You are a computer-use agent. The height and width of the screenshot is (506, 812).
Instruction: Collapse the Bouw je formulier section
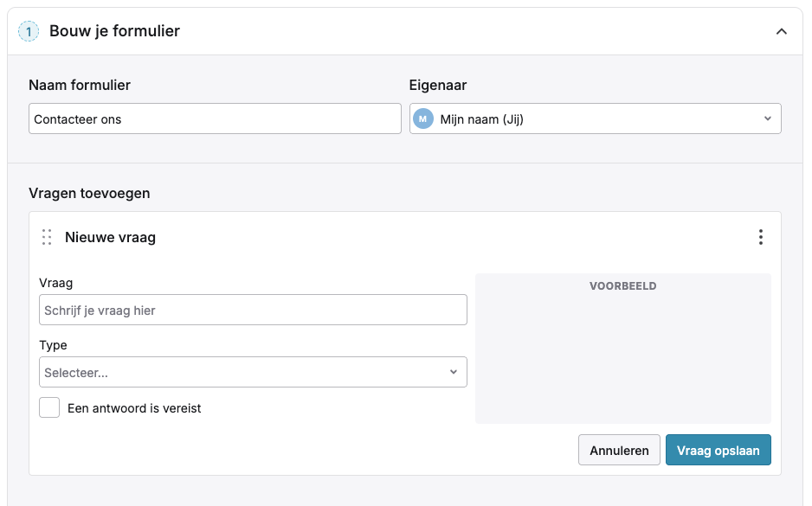point(782,31)
